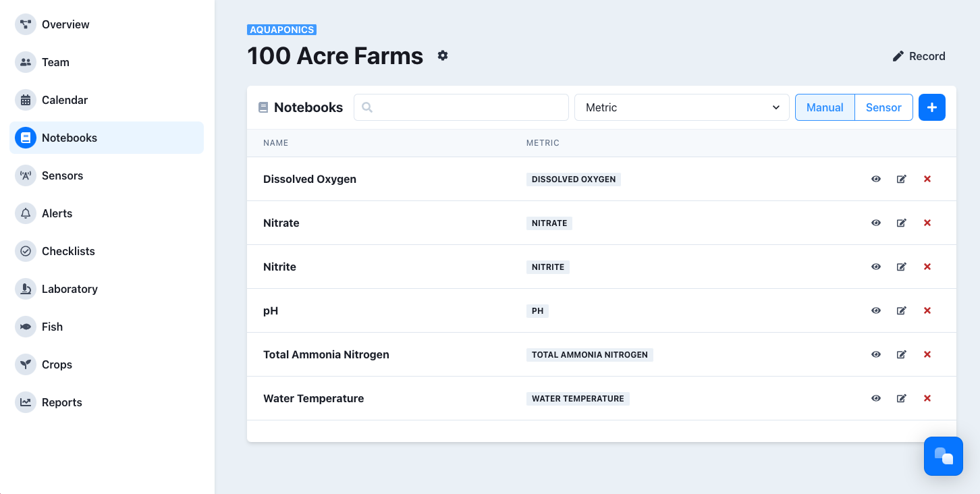The image size is (980, 494).
Task: View the Dissolved Oxygen notebook eye icon
Action: point(876,179)
